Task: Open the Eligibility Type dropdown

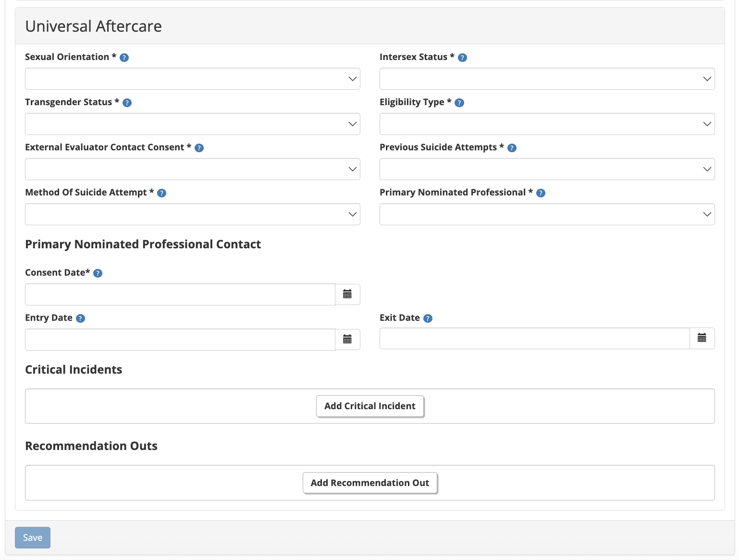Action: tap(547, 124)
